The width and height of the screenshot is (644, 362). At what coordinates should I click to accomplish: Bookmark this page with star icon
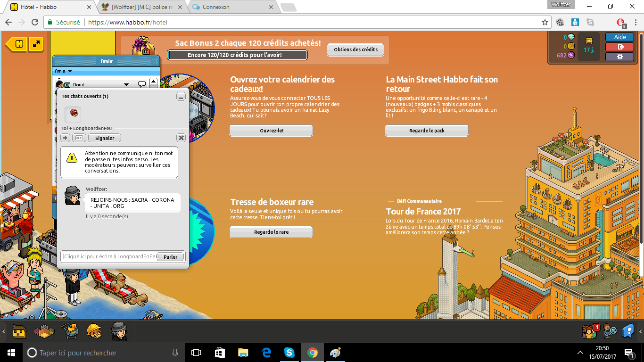(x=545, y=22)
